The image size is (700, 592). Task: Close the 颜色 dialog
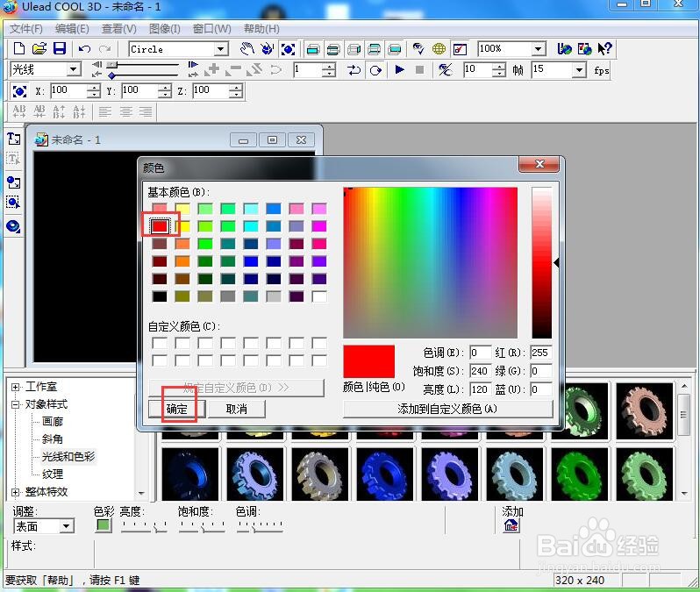point(539,164)
